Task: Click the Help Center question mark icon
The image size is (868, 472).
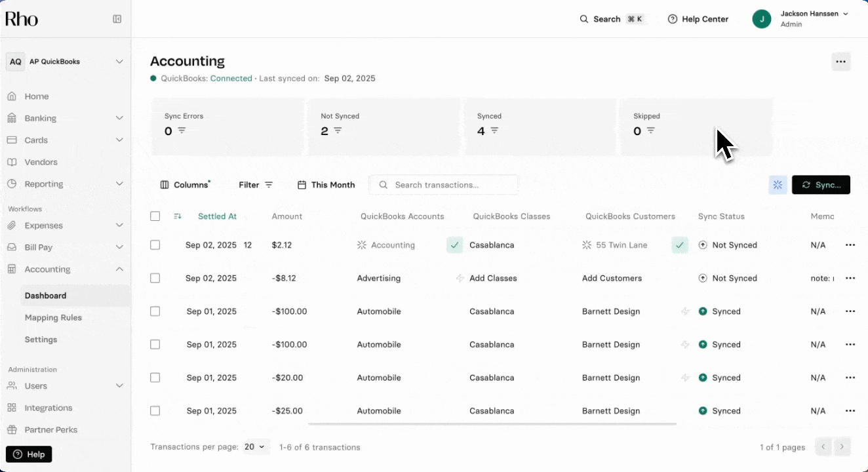Action: tap(673, 19)
